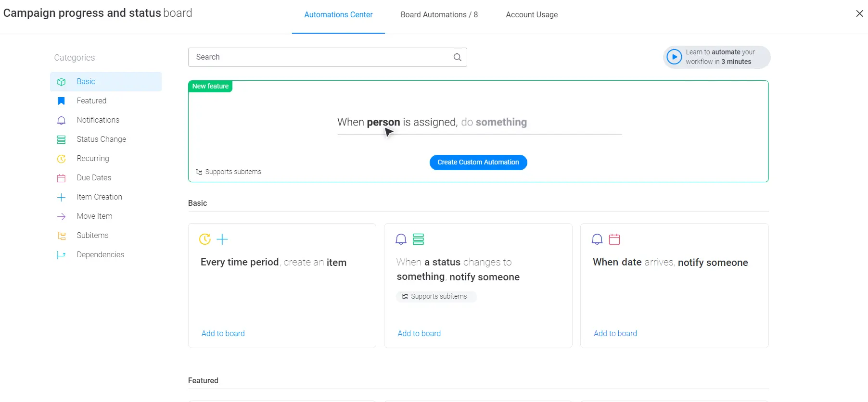This screenshot has height=402, width=868.
Task: Click the Notifications bell icon in sidebar
Action: pyautogui.click(x=61, y=120)
